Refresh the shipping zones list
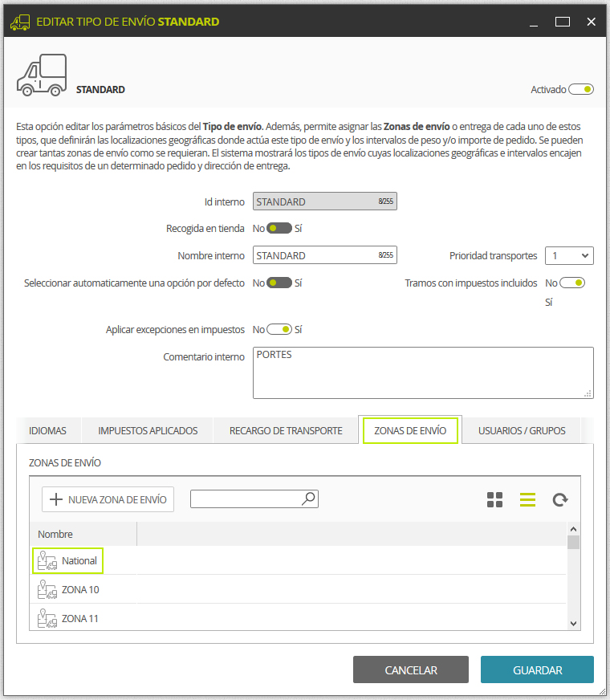Screen dimensions: 610x700 [560, 499]
